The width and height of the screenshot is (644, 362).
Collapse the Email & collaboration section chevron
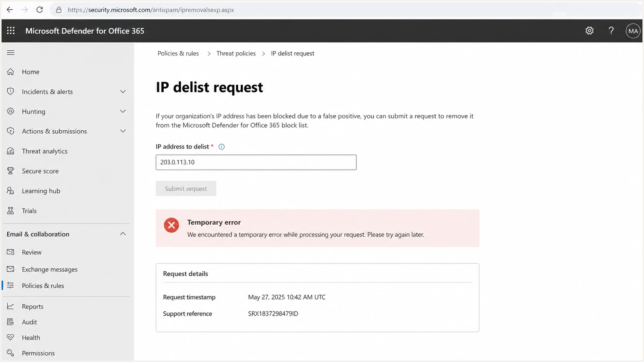pos(123,234)
